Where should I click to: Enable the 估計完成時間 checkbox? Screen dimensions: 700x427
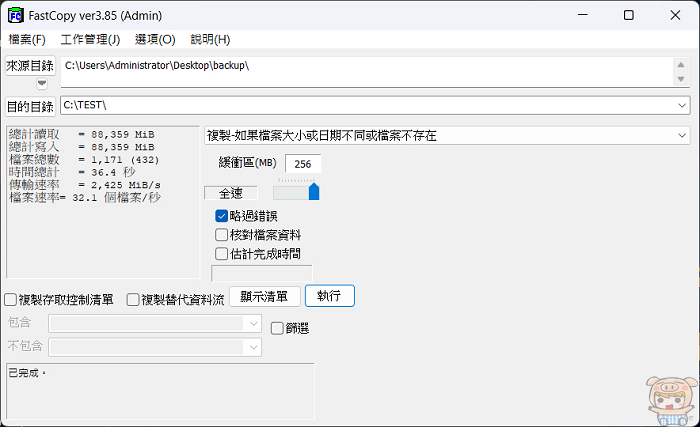(222, 254)
